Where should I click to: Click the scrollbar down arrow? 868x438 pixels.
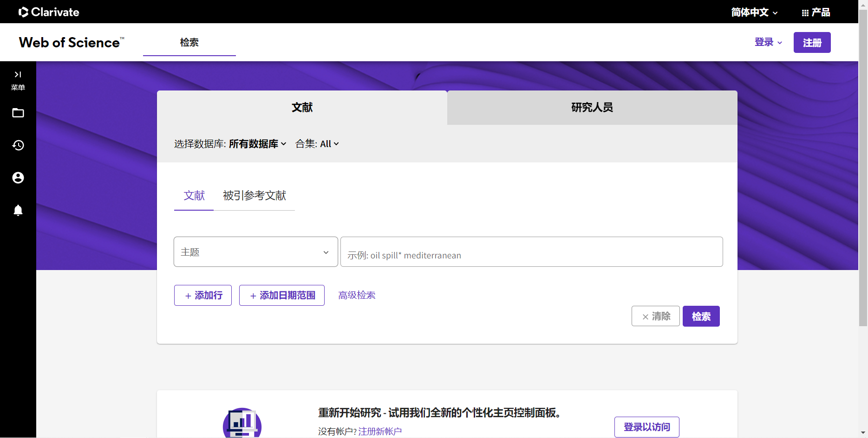(x=863, y=433)
